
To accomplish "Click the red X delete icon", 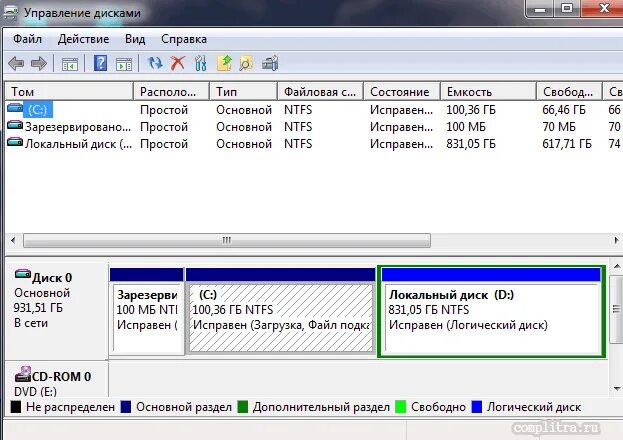I will tap(178, 63).
